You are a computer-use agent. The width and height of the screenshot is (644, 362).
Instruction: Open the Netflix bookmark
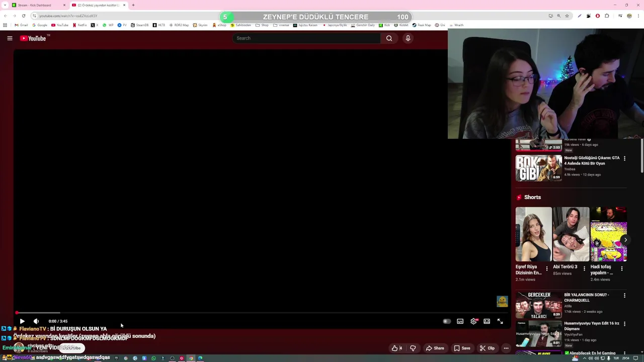(x=79, y=25)
